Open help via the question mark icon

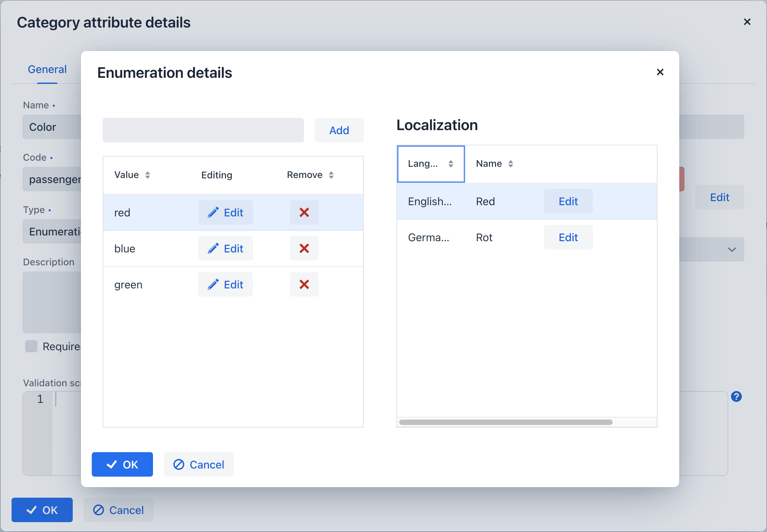click(x=736, y=396)
